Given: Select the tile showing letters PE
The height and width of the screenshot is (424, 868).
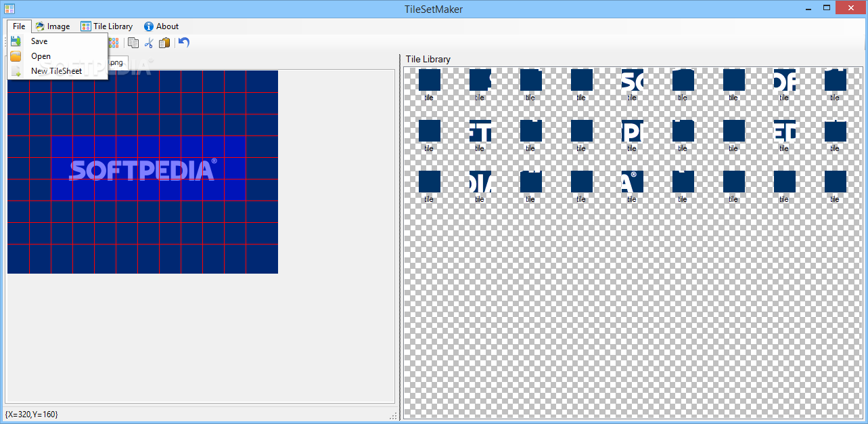Looking at the screenshot, I should (632, 131).
